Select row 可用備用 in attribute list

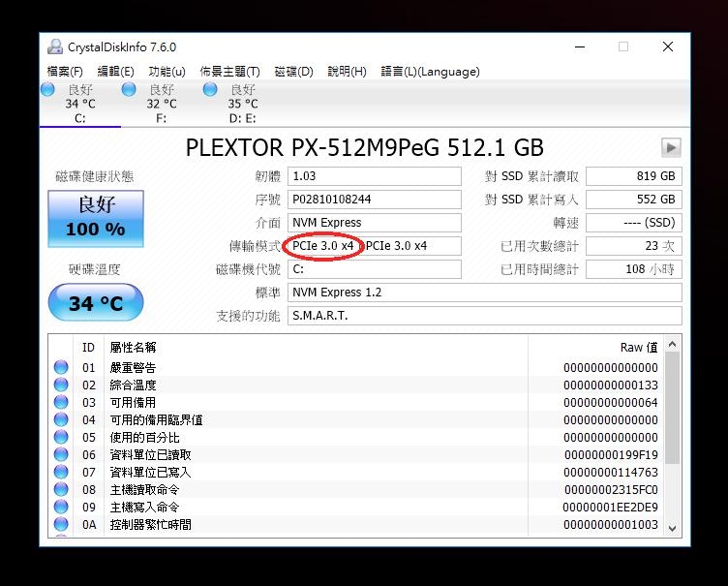click(x=356, y=402)
